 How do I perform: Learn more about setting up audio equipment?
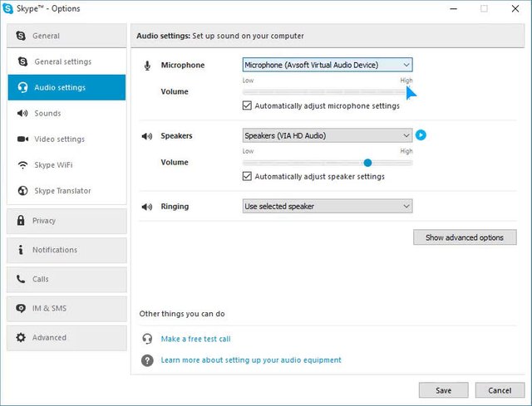tap(251, 360)
